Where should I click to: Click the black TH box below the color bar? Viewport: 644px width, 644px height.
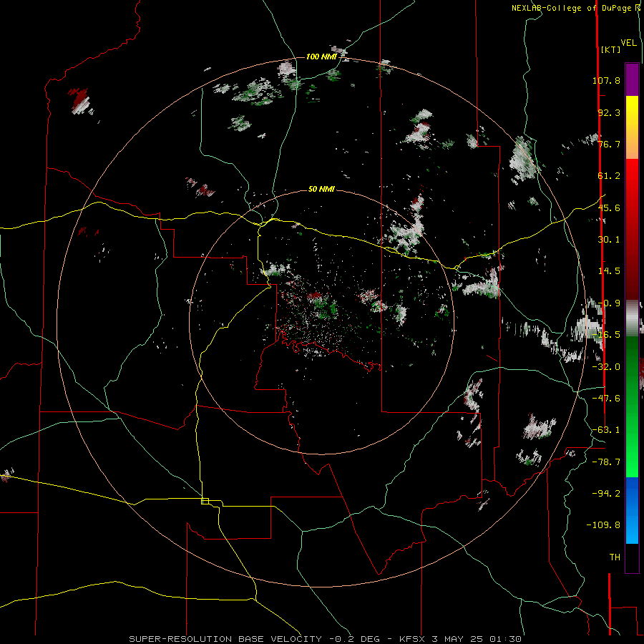tap(632, 558)
